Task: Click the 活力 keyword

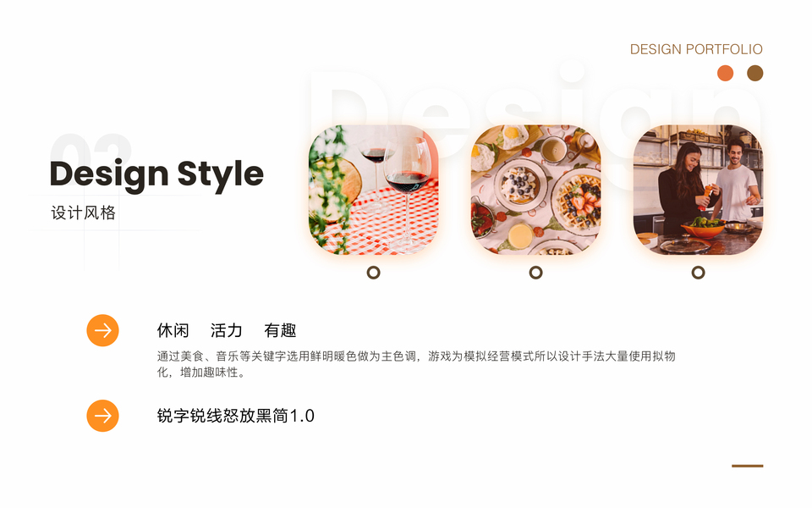Action: click(x=227, y=330)
